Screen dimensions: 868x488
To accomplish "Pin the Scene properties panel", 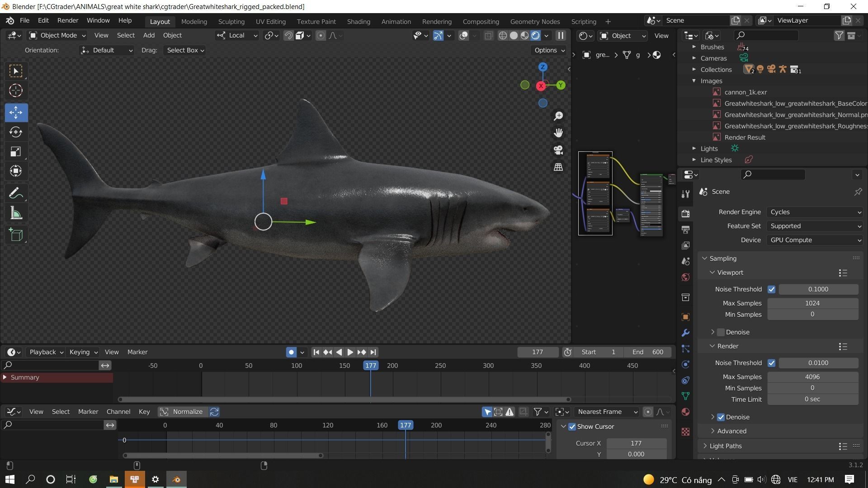I will point(858,192).
